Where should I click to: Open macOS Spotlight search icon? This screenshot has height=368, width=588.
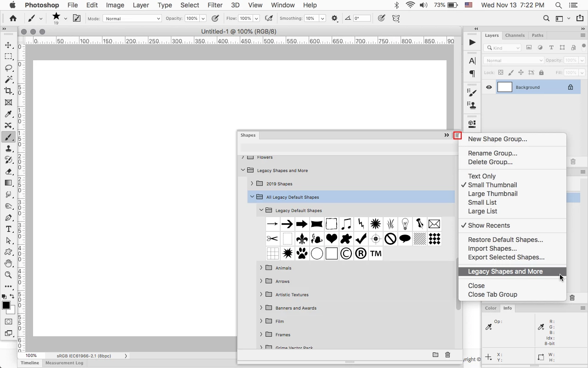tap(559, 5)
